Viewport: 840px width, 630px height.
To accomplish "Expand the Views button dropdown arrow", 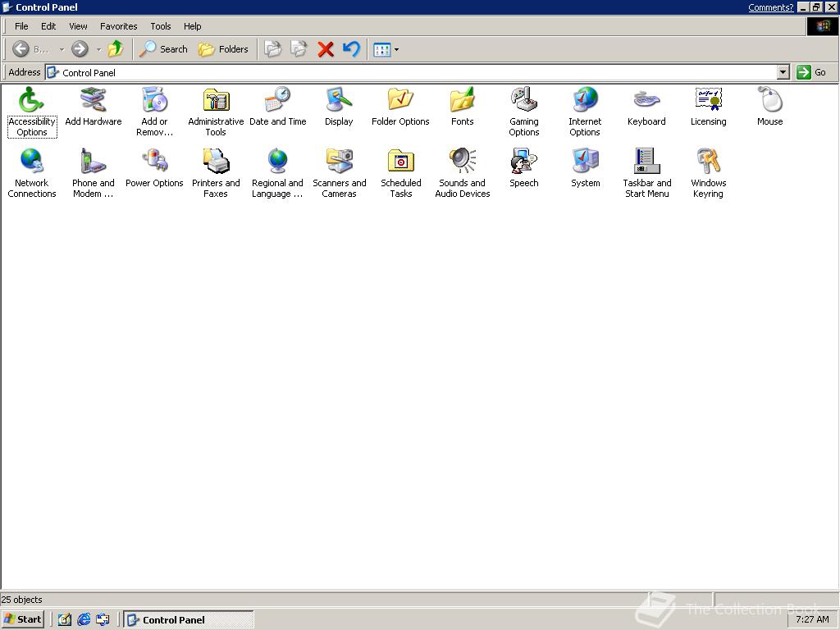I will click(396, 50).
